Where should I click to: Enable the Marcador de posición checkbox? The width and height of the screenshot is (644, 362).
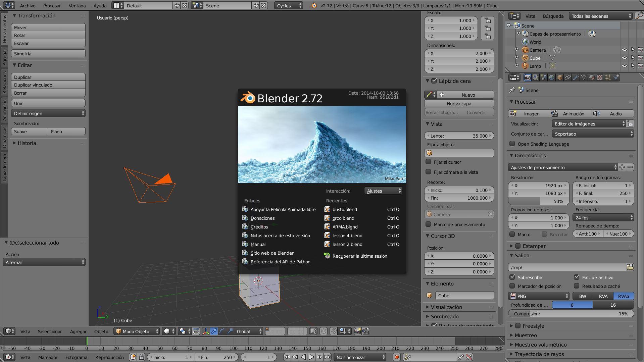512,286
